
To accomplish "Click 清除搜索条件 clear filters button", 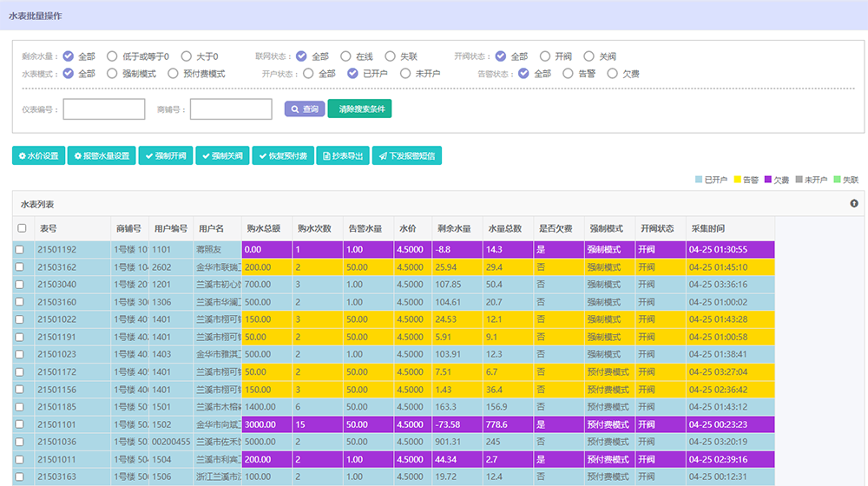I will 359,109.
